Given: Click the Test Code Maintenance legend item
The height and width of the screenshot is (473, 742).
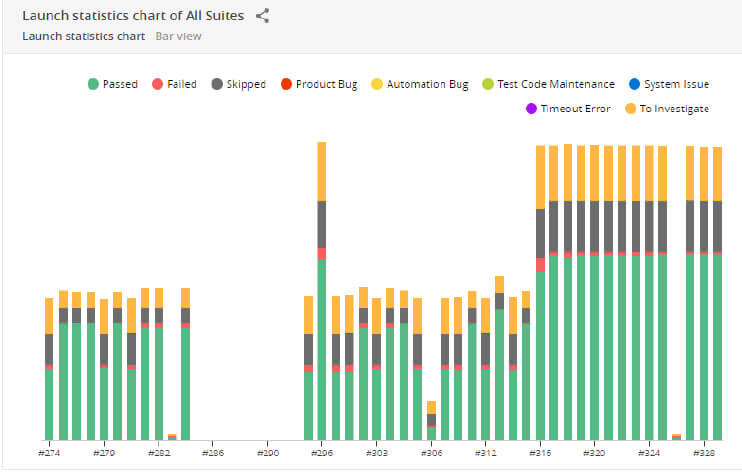Looking at the screenshot, I should 548,84.
